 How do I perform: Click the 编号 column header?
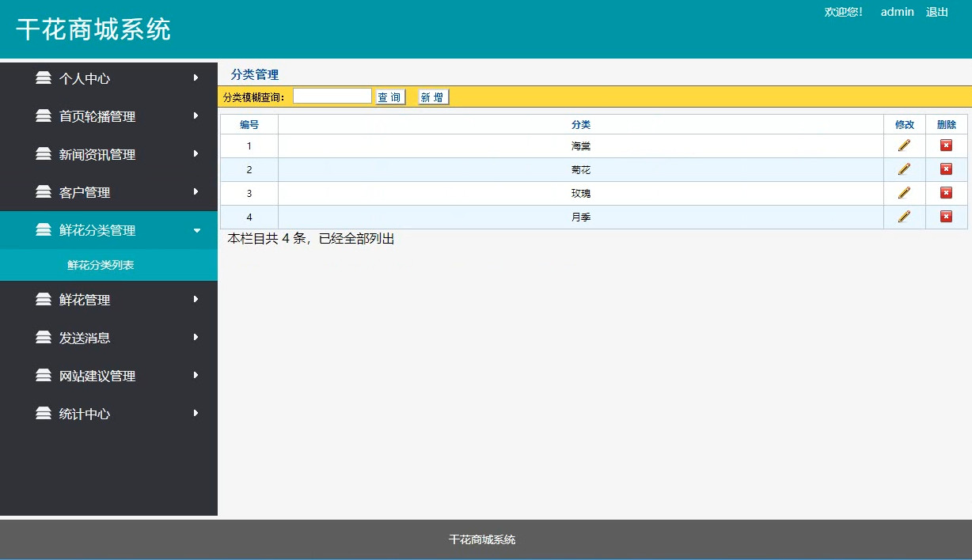249,124
